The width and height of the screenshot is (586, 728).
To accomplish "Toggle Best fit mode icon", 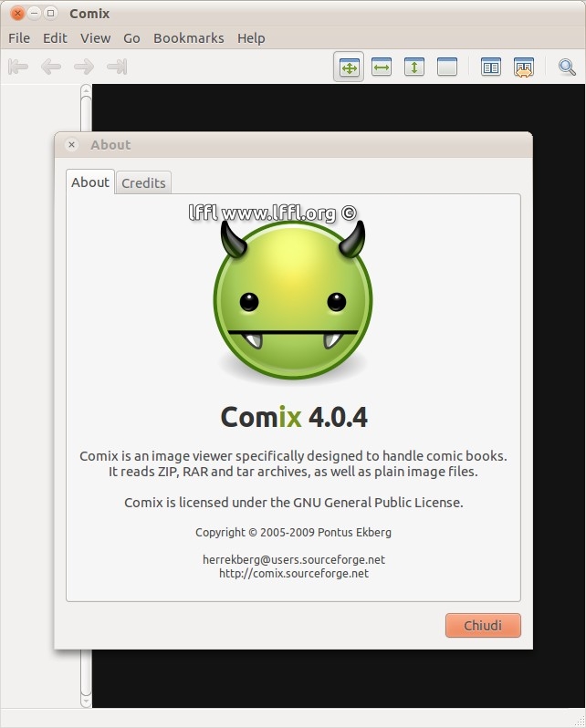I will [349, 67].
